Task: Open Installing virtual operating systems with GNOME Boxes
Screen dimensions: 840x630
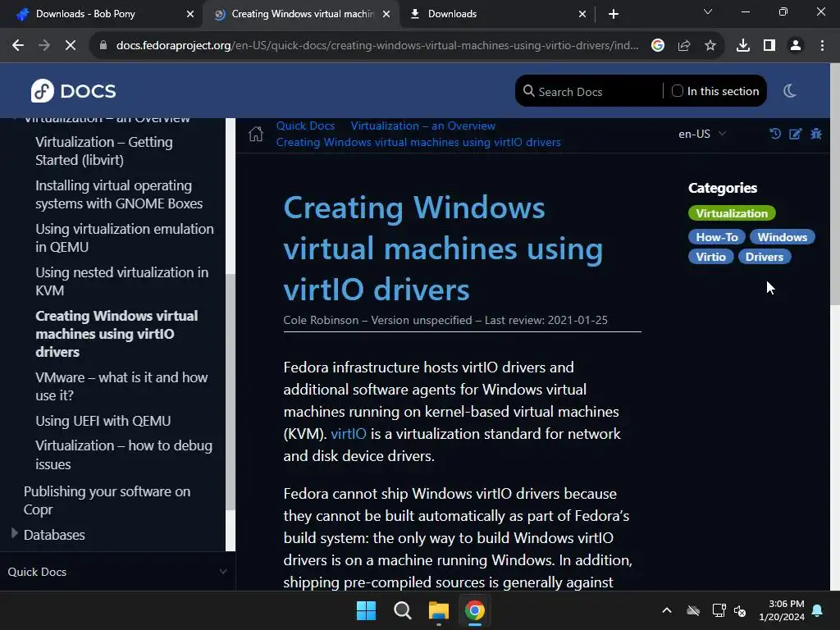Action: click(119, 194)
